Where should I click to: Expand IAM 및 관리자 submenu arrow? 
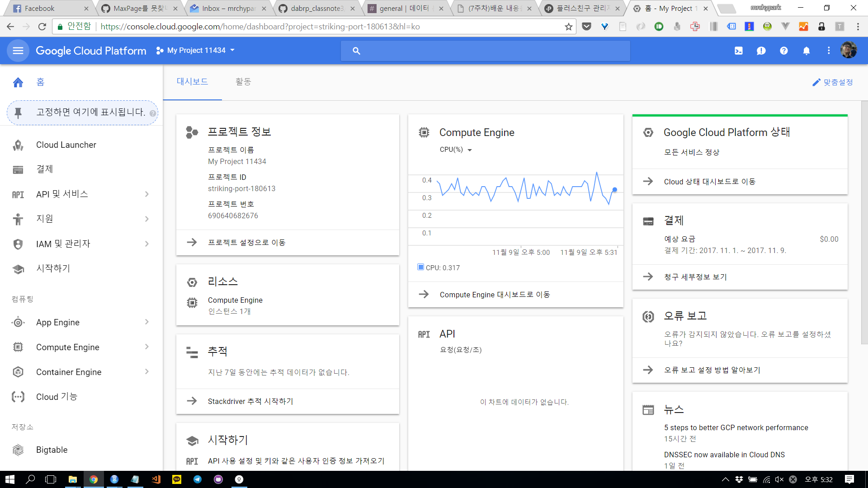(147, 244)
